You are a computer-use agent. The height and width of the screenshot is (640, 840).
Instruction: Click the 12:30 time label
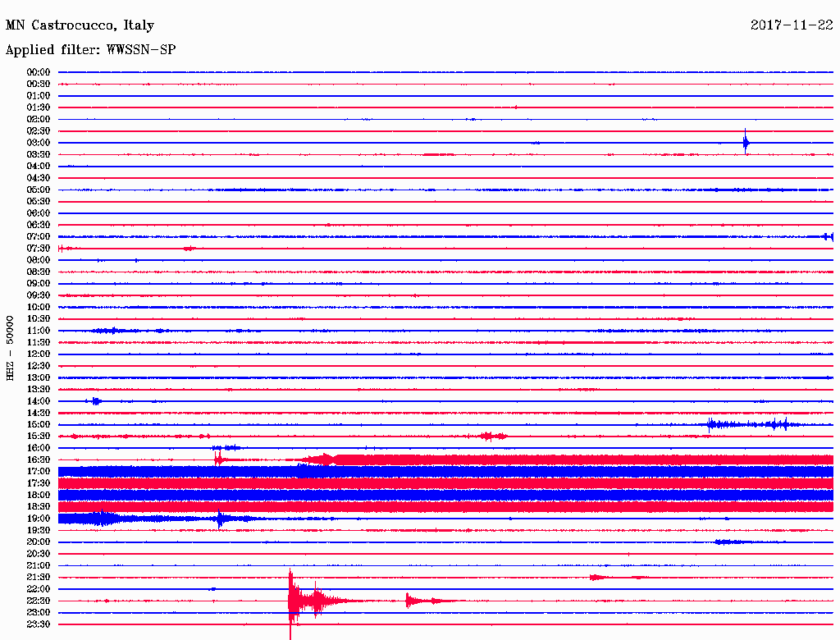click(39, 366)
